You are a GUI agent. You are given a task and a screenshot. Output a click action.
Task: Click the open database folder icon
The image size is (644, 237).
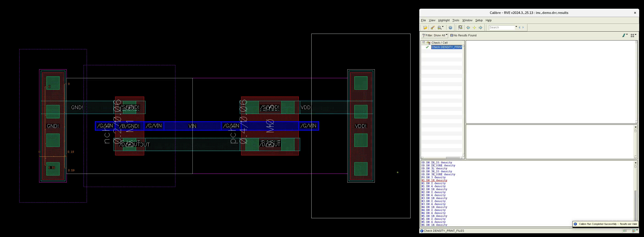pyautogui.click(x=425, y=27)
